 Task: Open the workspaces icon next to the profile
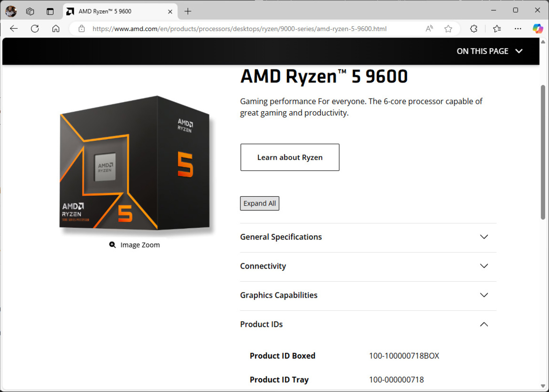(30, 11)
